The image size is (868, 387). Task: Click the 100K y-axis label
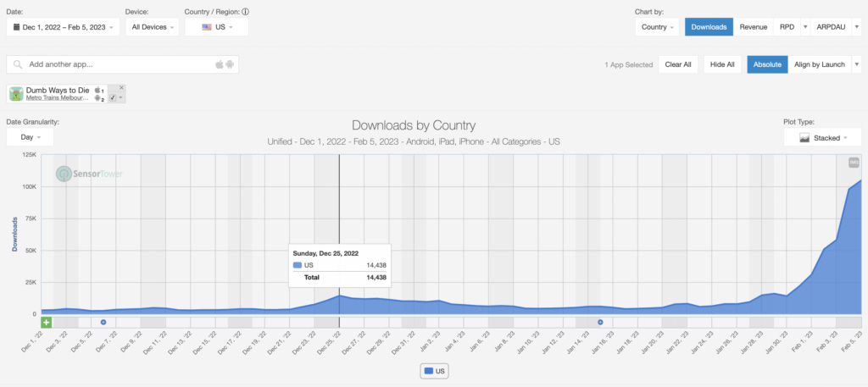[28, 187]
